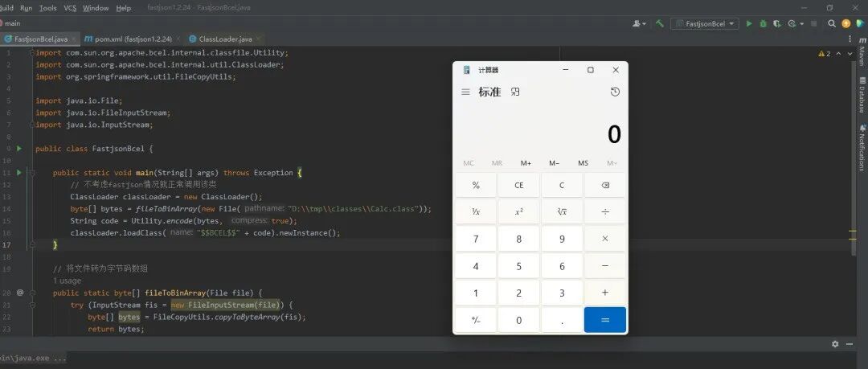This screenshot has height=369, width=868.
Task: Click calculator percent button
Action: coord(476,185)
